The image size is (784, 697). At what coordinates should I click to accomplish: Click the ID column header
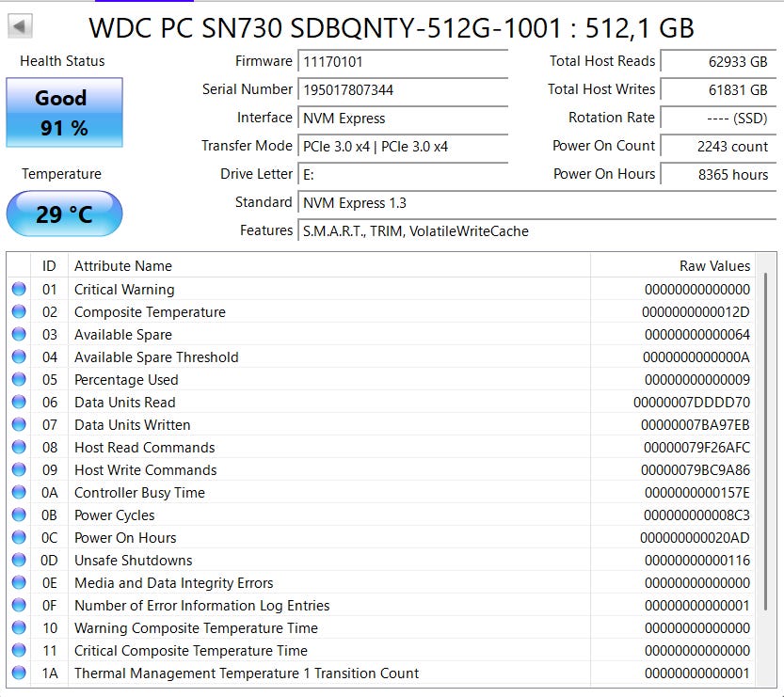click(49, 266)
